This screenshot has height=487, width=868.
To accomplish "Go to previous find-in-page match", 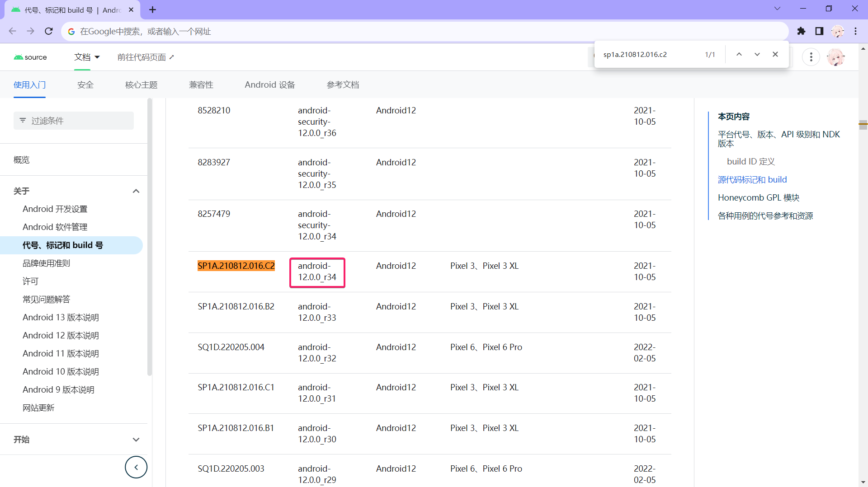I will [739, 55].
